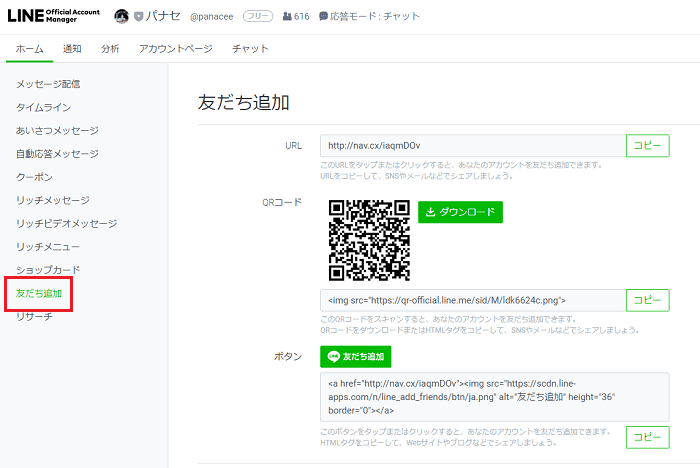Open 自動応答メッセージ in the sidebar
The image size is (700, 468).
click(x=57, y=154)
